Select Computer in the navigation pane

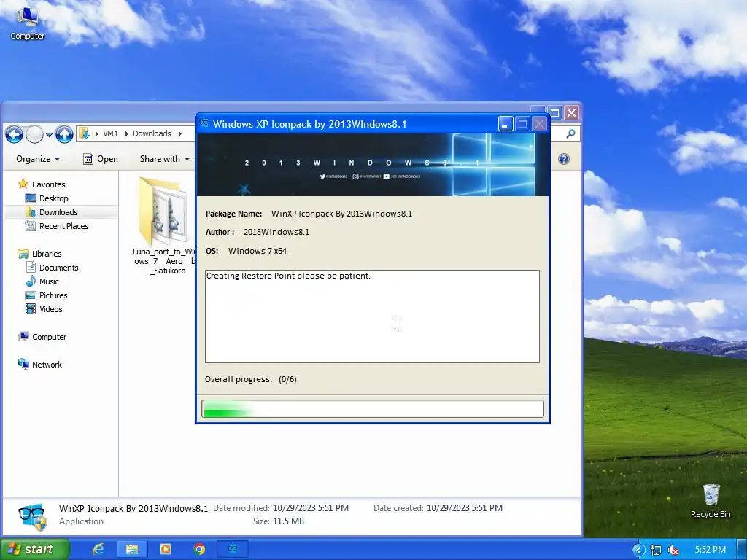tap(49, 337)
